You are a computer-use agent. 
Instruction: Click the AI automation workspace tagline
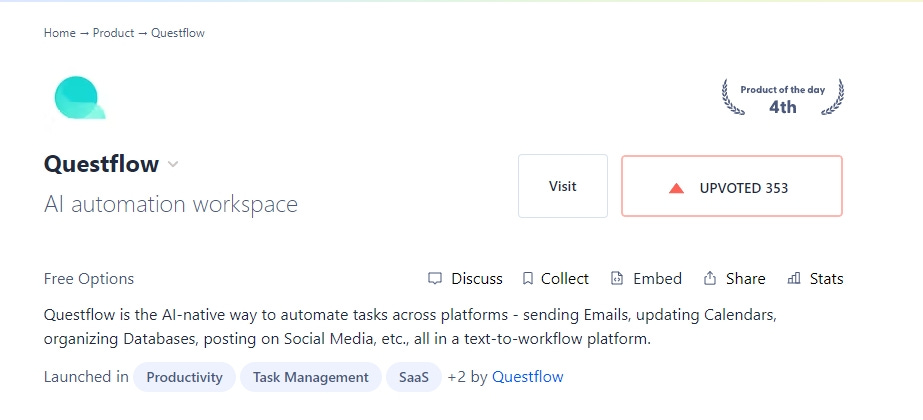point(171,204)
